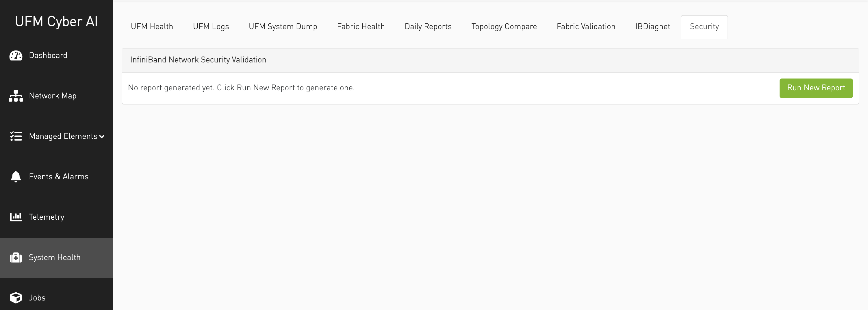Click the Managed Elements checklist icon
Image resolution: width=868 pixels, height=310 pixels.
(x=16, y=136)
